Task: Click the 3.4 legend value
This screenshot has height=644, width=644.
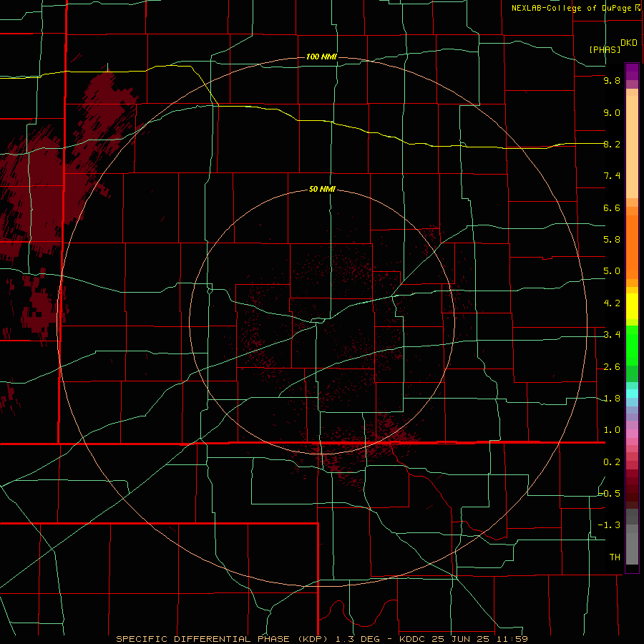Action: [x=612, y=335]
